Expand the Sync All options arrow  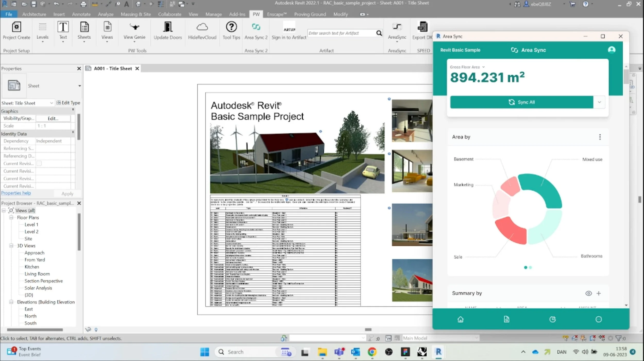(599, 102)
